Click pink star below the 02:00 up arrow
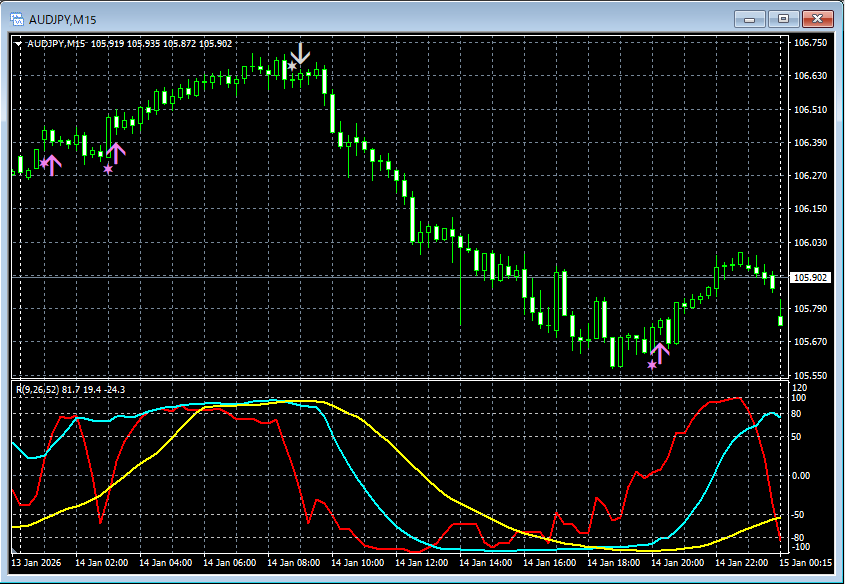This screenshot has width=846, height=584. 108,169
